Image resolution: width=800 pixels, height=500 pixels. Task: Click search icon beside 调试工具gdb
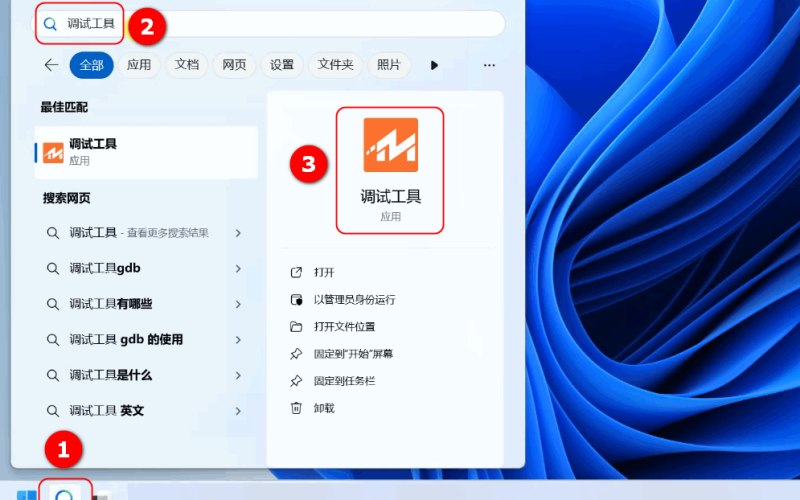(53, 269)
